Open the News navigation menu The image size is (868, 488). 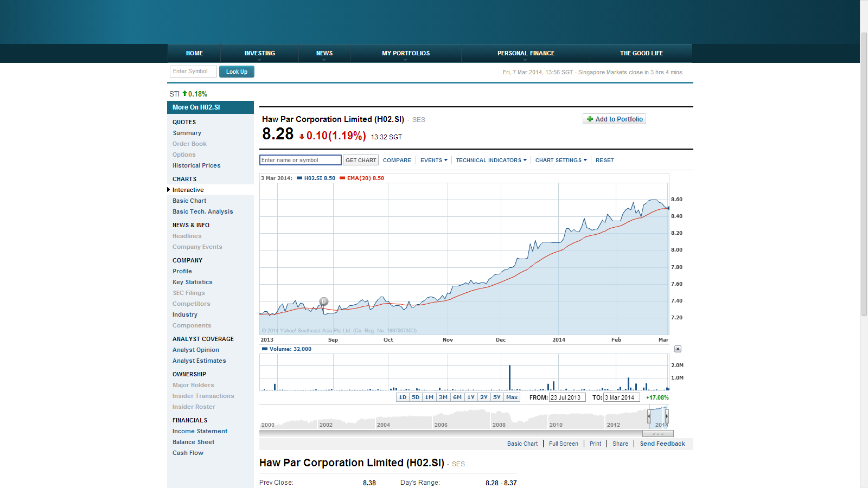coord(324,53)
